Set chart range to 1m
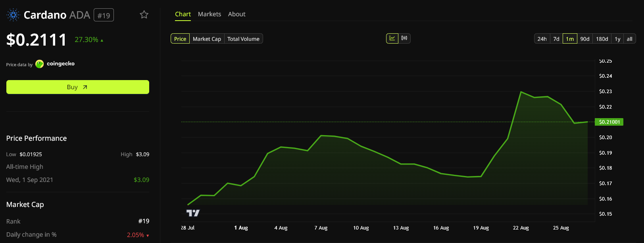The image size is (644, 243). tap(570, 39)
